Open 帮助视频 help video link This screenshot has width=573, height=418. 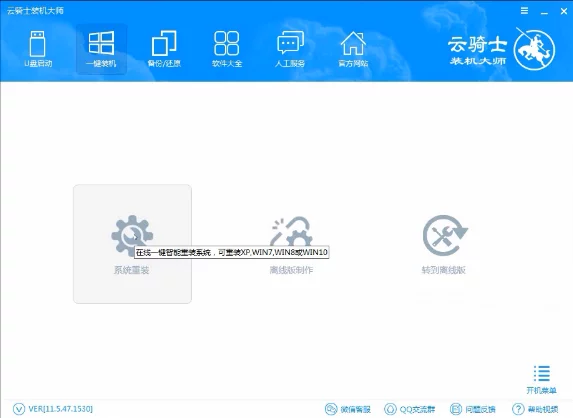tap(535, 409)
